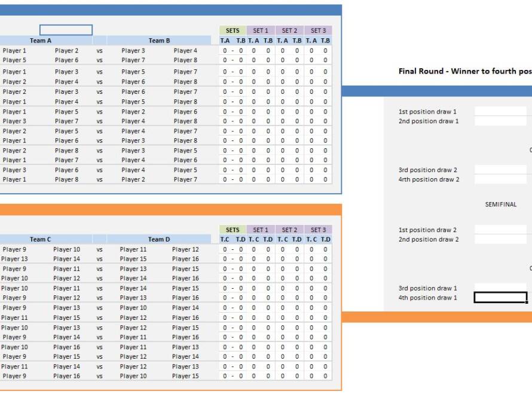Select green SETS header above T.C column
The width and height of the screenshot is (532, 397).
233,230
